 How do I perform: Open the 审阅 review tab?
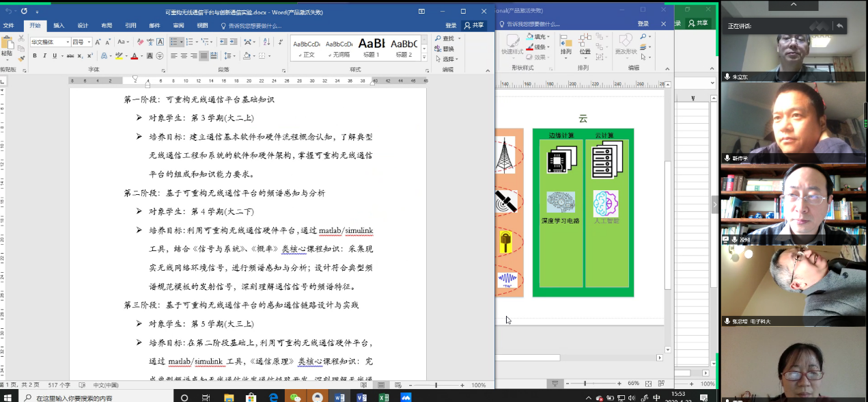point(178,25)
